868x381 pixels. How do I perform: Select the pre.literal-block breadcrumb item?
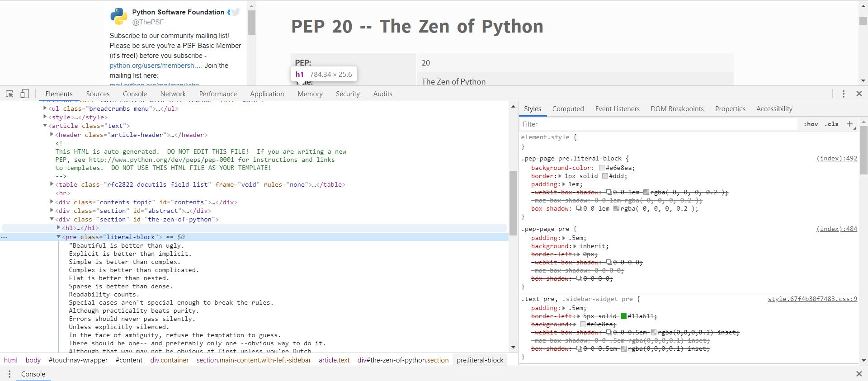480,360
